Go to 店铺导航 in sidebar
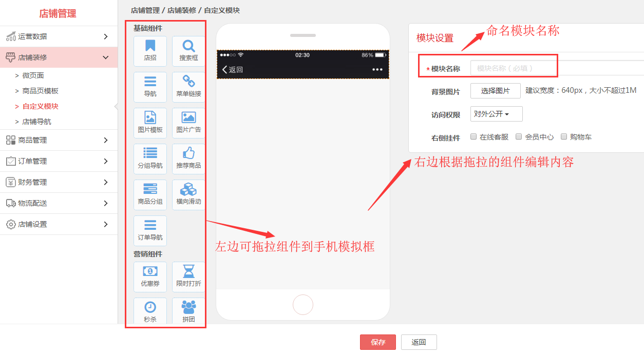644x356 pixels. 36,122
